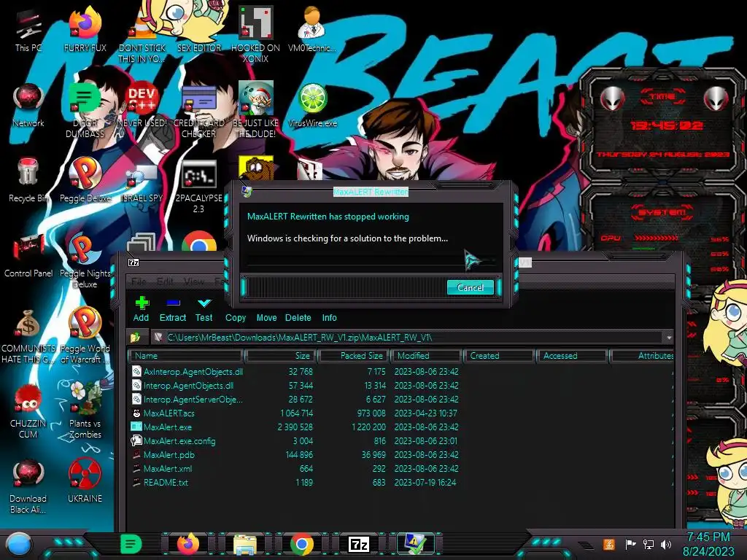This screenshot has width=747, height=560.
Task: Click the VirusWire.exe lime icon
Action: pos(312,106)
